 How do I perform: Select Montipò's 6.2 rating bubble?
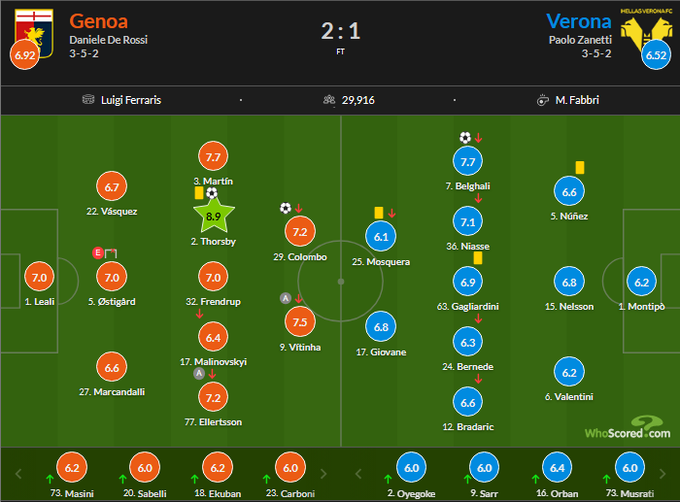642,282
